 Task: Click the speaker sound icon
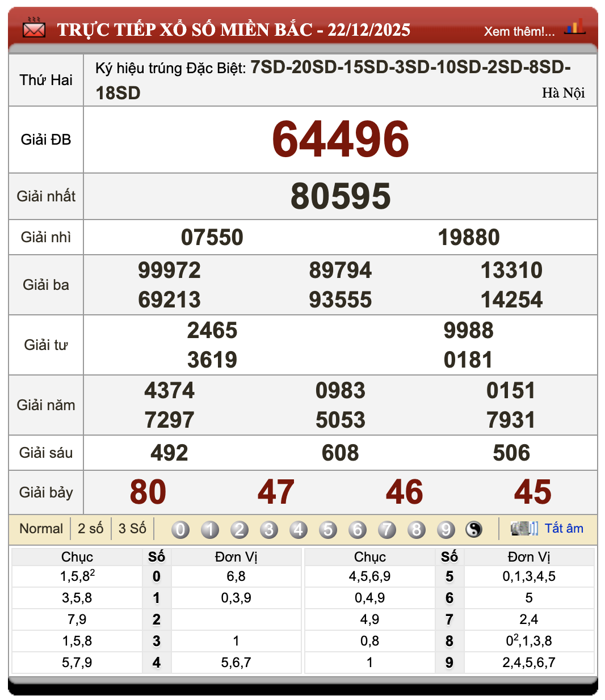(x=524, y=528)
